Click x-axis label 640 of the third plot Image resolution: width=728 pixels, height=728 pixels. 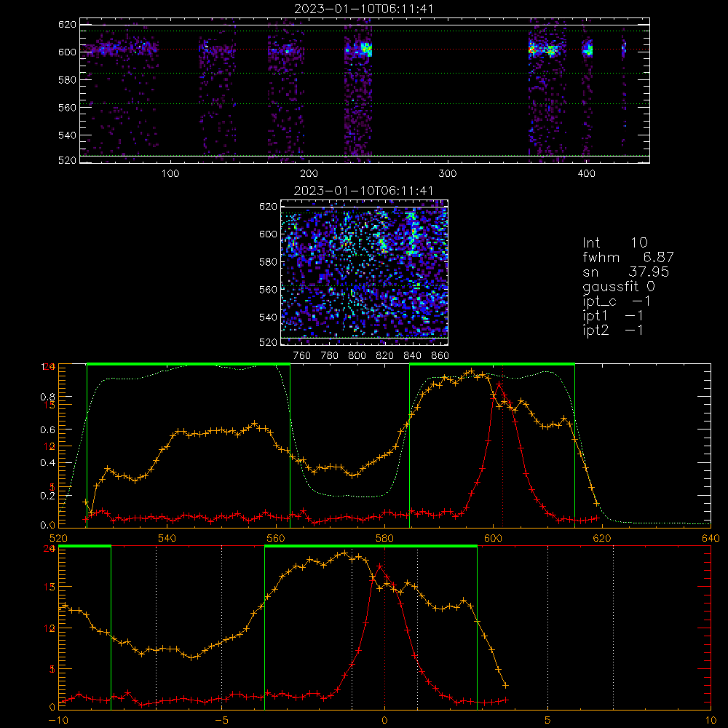click(711, 539)
